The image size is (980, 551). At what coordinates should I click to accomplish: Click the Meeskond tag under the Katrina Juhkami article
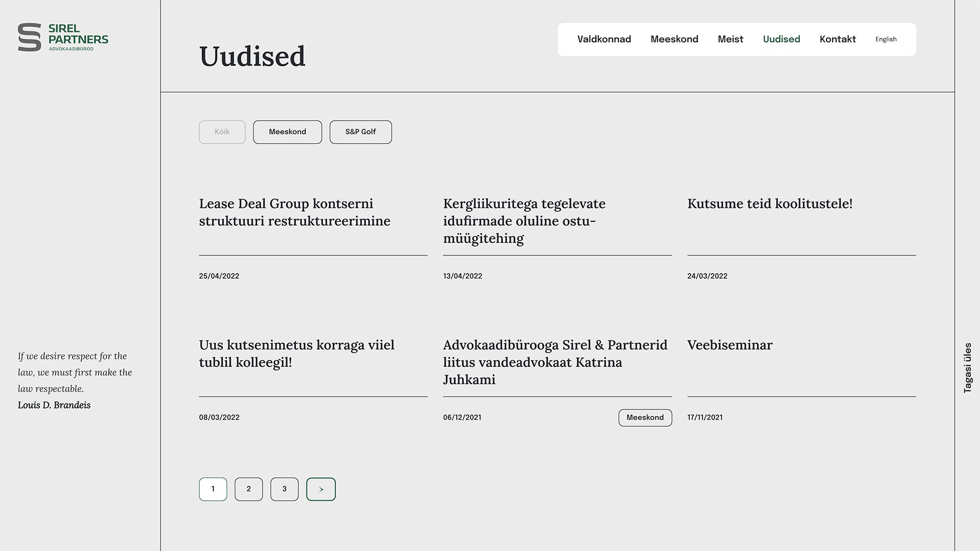(x=645, y=417)
